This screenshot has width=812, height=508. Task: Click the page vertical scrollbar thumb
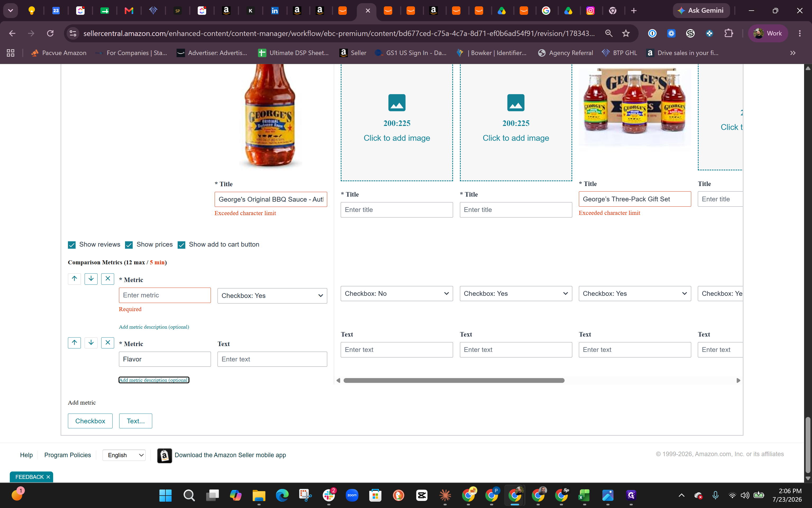point(808,445)
